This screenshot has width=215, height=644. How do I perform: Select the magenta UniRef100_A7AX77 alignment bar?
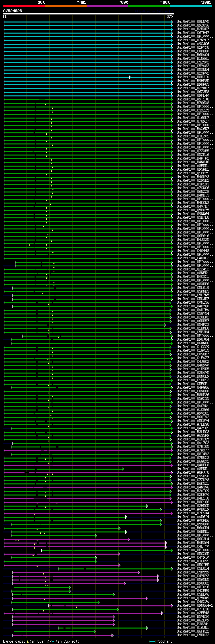88,450
